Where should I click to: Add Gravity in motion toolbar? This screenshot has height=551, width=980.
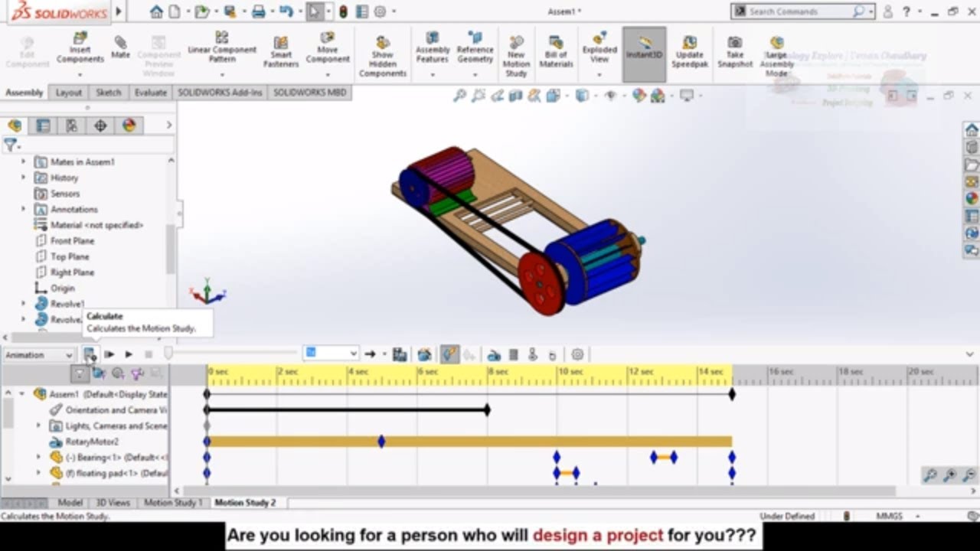(552, 355)
